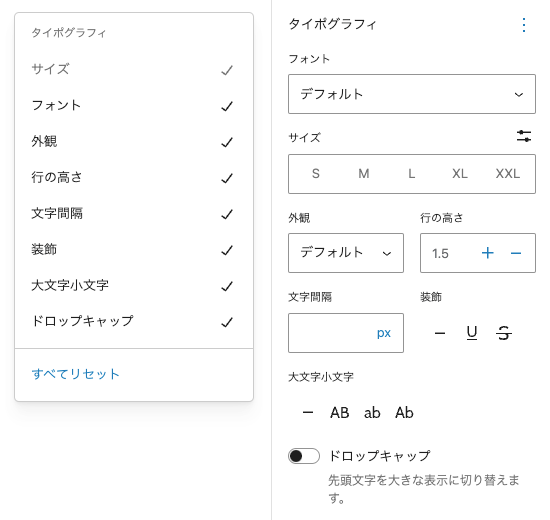The image size is (550, 520).
Task: Select font size XL
Action: (x=460, y=174)
